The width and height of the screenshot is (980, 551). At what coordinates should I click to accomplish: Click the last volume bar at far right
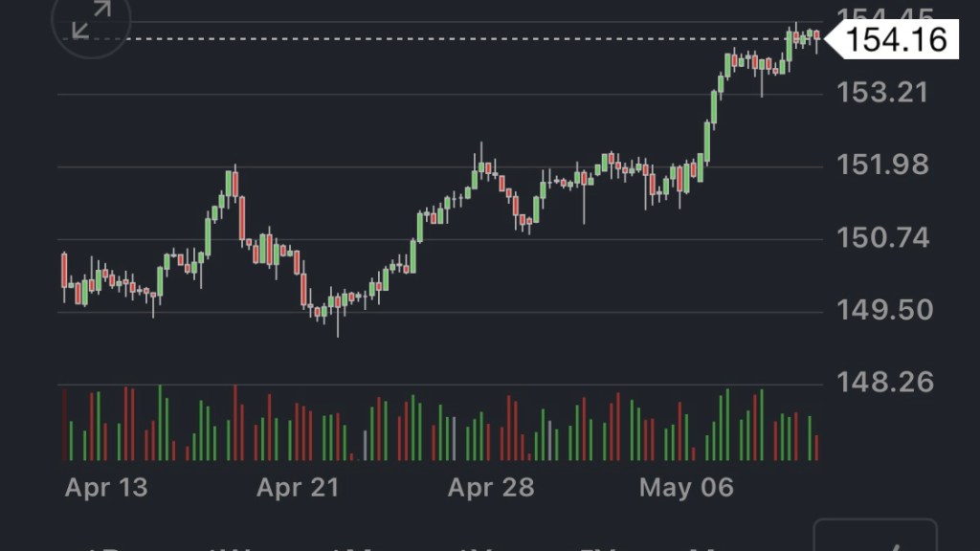click(816, 448)
